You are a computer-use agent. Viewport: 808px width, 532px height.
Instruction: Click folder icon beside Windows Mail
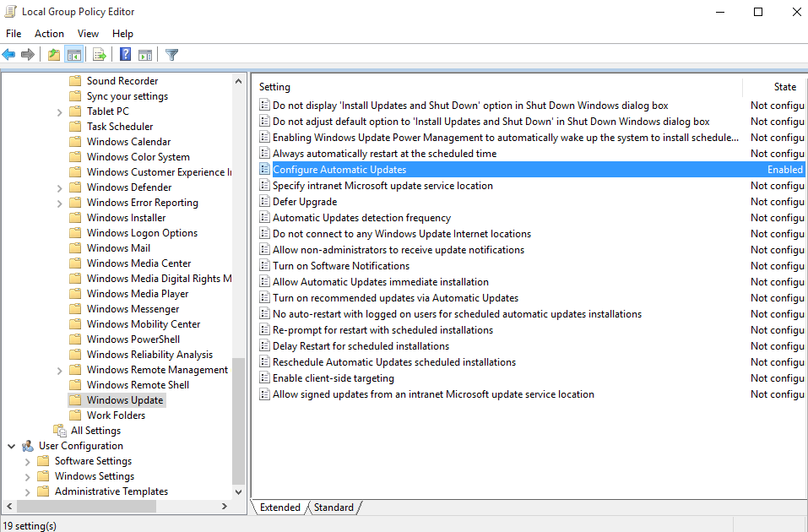(75, 247)
